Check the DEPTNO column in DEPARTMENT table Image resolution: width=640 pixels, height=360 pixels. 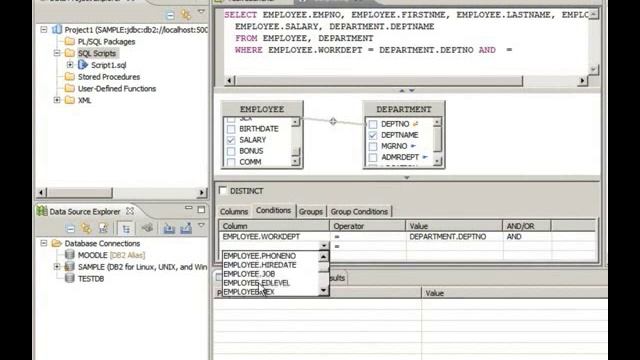(x=373, y=124)
